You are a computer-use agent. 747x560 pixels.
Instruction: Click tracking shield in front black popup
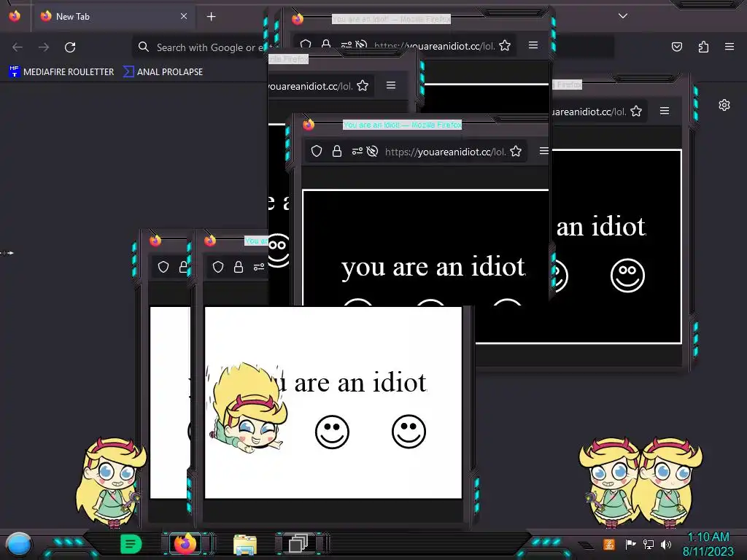click(317, 152)
